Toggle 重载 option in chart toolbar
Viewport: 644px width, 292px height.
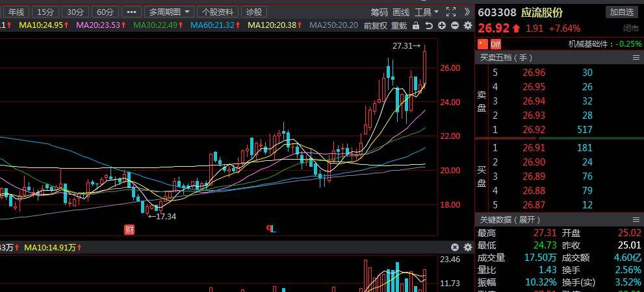(398, 25)
